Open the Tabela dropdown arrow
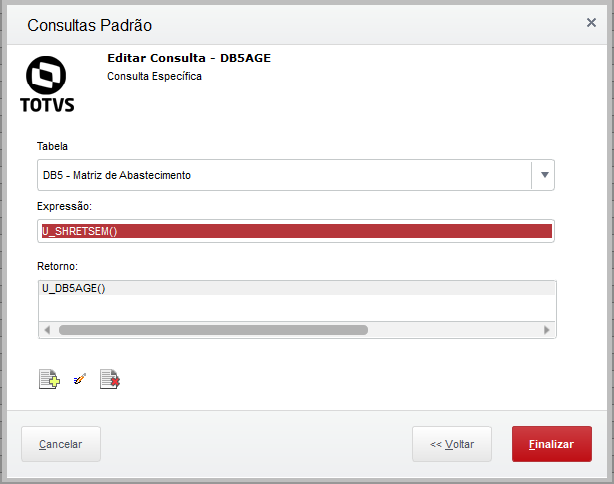 point(544,175)
